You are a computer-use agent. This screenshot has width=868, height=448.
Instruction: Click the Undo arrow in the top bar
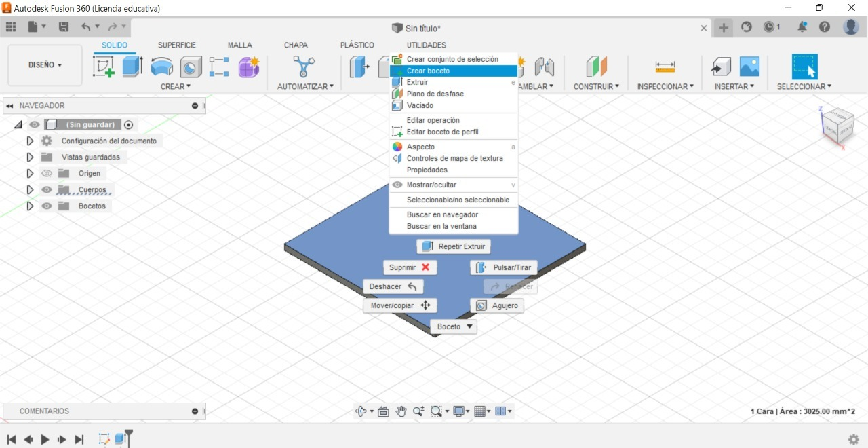point(86,27)
